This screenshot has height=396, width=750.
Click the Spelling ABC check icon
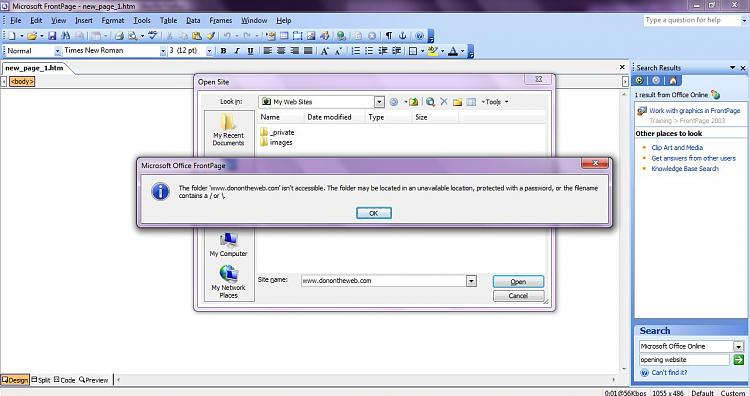153,36
